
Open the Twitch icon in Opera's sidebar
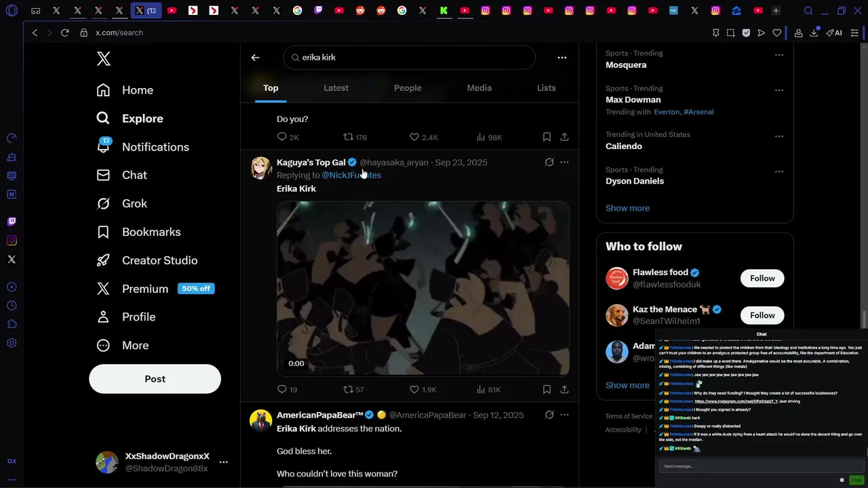tap(12, 222)
